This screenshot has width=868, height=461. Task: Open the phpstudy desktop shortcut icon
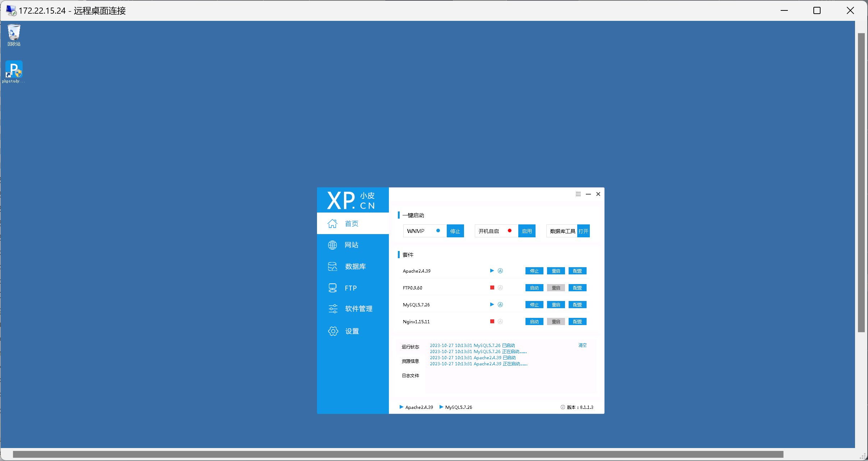click(14, 70)
